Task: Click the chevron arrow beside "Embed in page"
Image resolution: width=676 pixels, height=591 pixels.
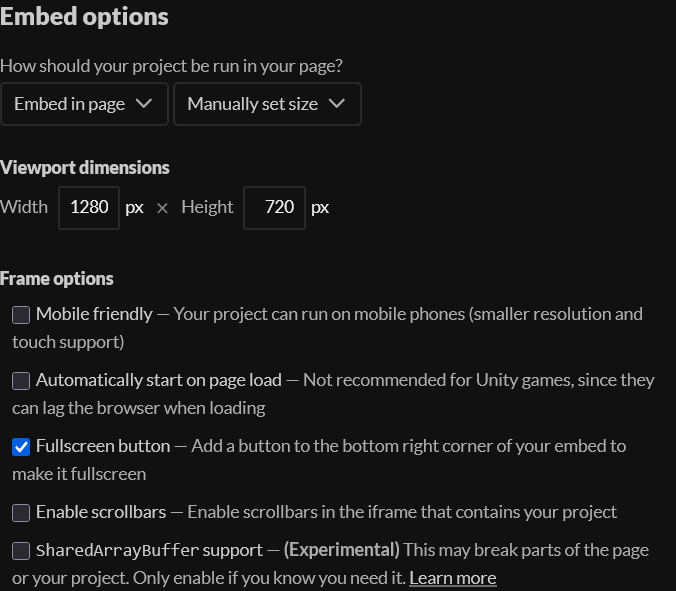Action: point(144,104)
